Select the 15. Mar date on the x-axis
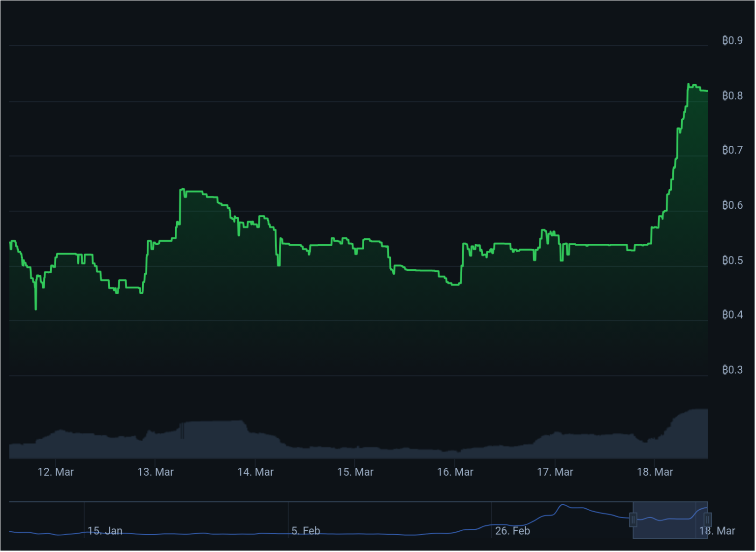The image size is (756, 552). click(x=355, y=472)
